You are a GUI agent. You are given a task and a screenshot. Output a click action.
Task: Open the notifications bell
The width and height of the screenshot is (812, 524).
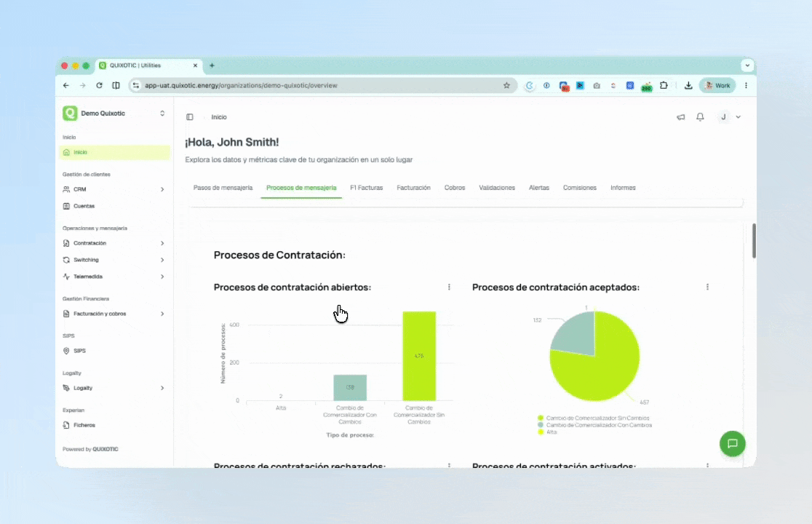tap(700, 117)
